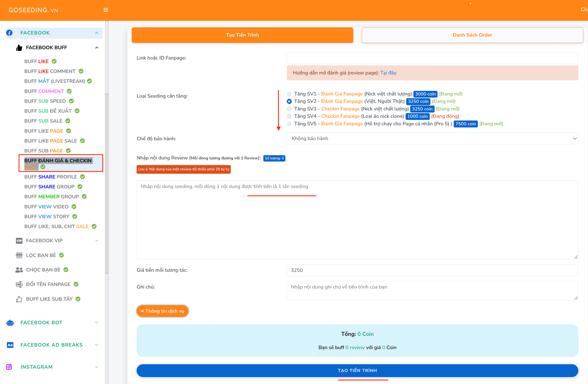Click the Số lượng: 0 badge

click(x=274, y=158)
